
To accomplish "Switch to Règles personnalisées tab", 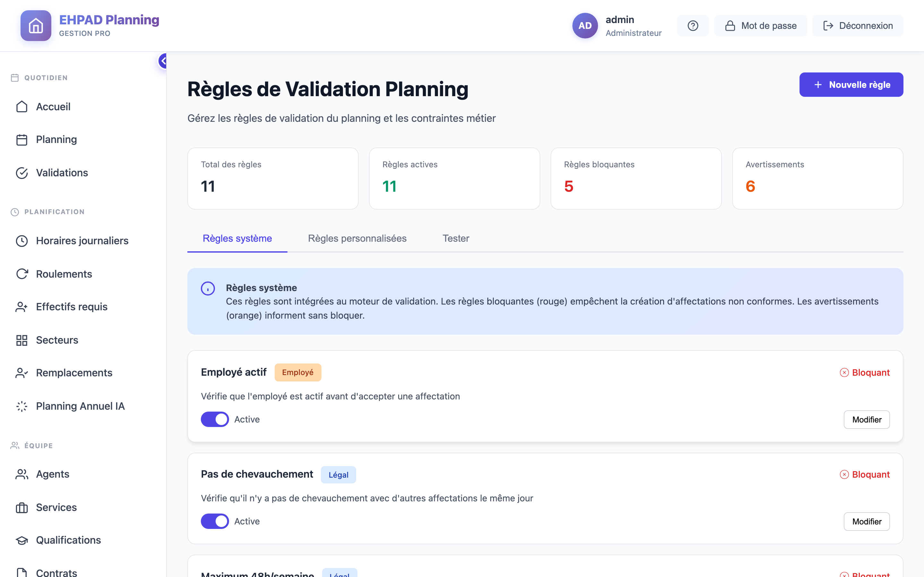I will point(357,238).
